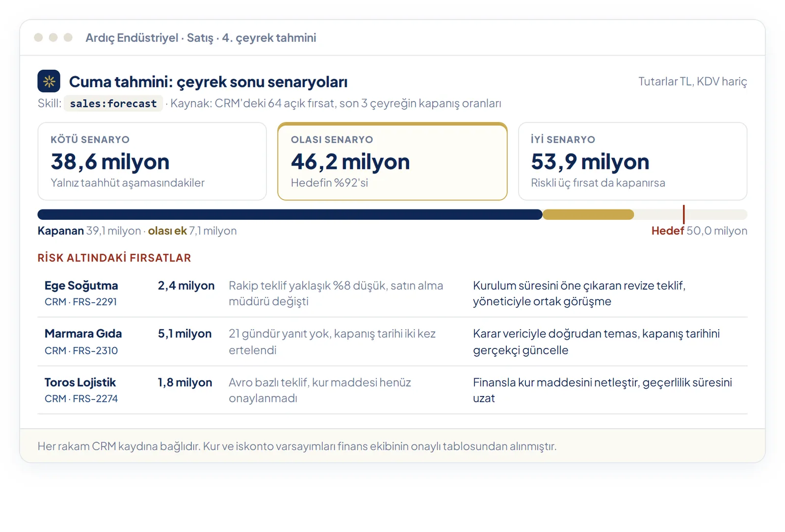The width and height of the screenshot is (785, 532).
Task: Select the Olası Senaryo card, 46,2 milyon
Action: click(392, 161)
